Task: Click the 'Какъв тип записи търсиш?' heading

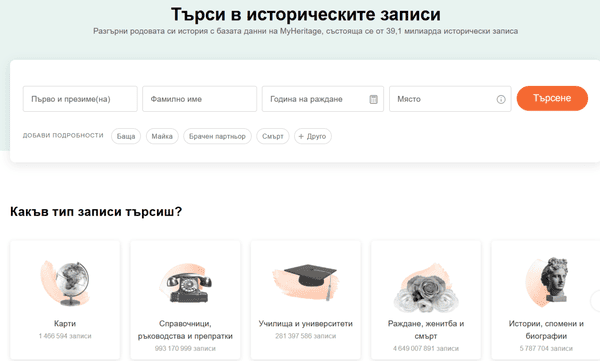Action: (96, 212)
